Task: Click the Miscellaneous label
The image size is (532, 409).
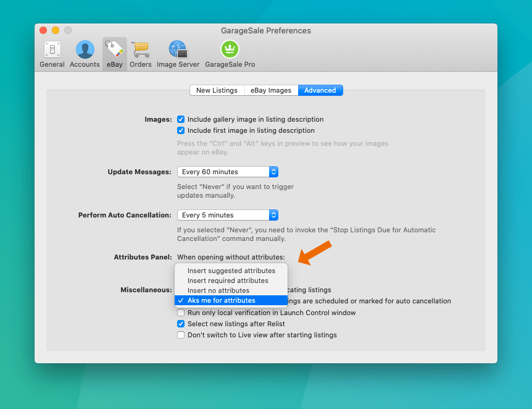Action: pyautogui.click(x=146, y=290)
